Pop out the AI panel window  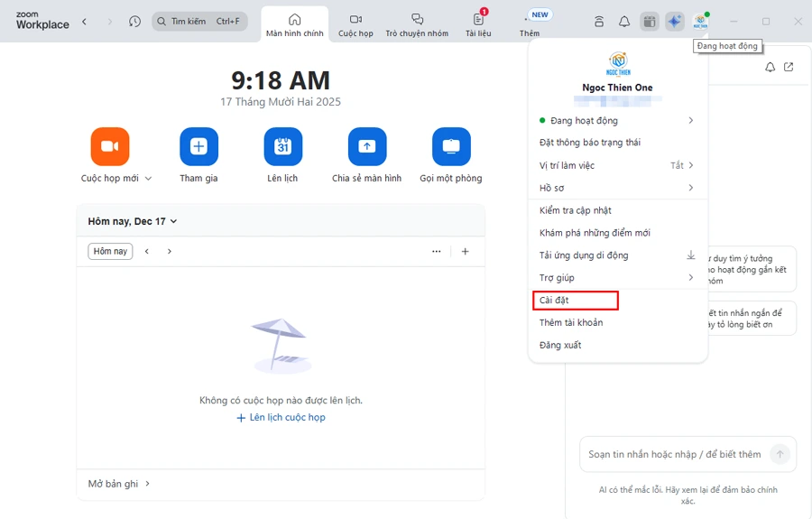(789, 67)
